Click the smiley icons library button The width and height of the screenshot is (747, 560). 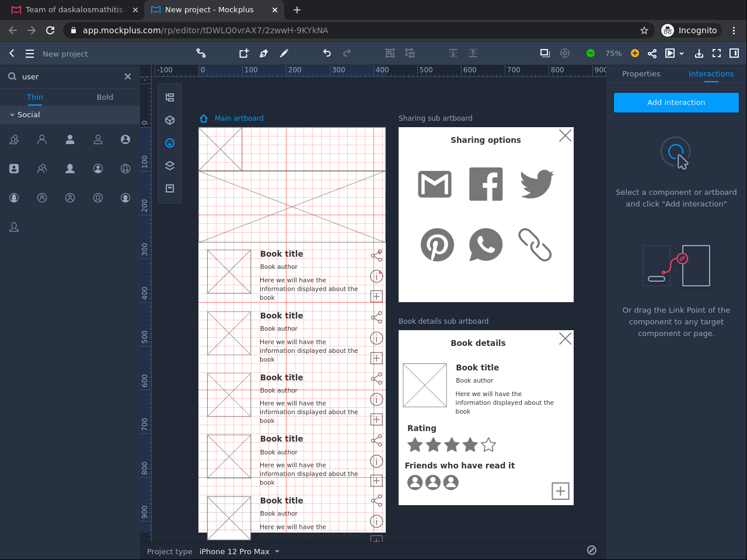pyautogui.click(x=170, y=143)
